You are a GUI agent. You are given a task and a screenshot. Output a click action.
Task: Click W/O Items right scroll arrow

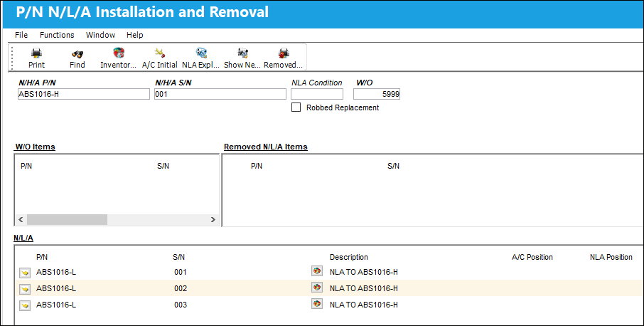tap(213, 219)
